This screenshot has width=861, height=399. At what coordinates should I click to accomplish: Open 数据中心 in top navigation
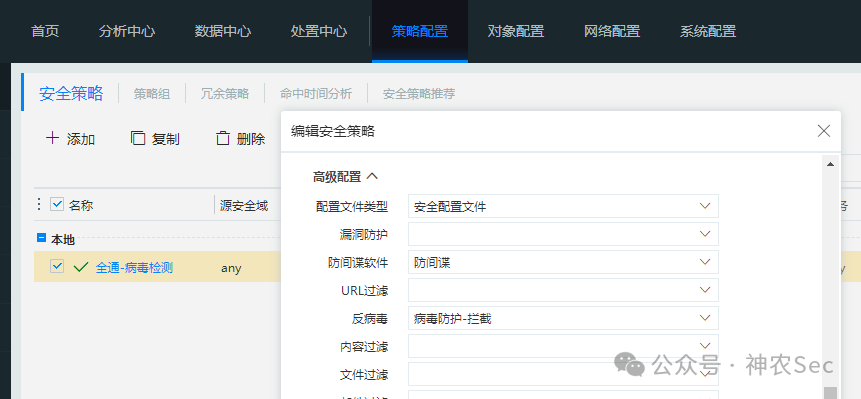[223, 31]
